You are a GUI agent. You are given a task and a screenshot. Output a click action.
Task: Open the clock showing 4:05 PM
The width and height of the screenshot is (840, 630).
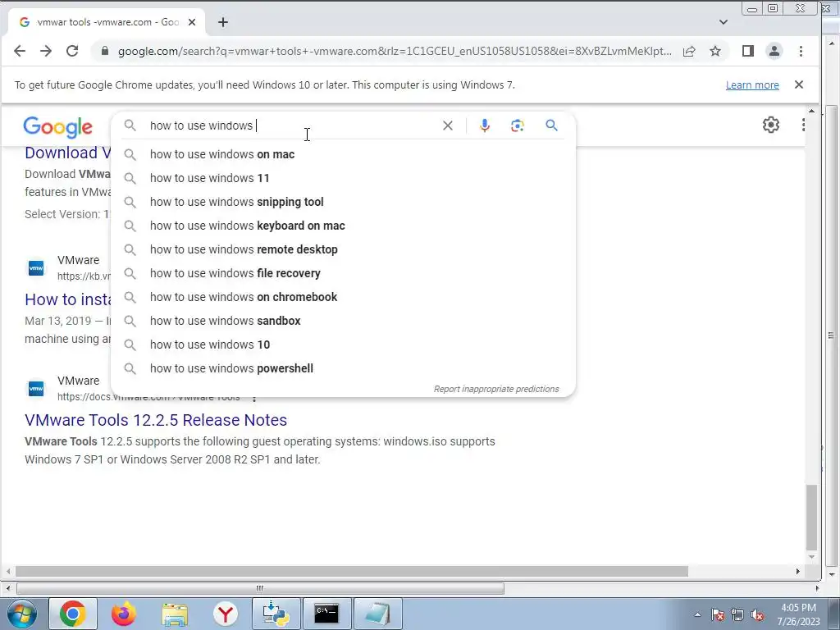[x=798, y=614]
